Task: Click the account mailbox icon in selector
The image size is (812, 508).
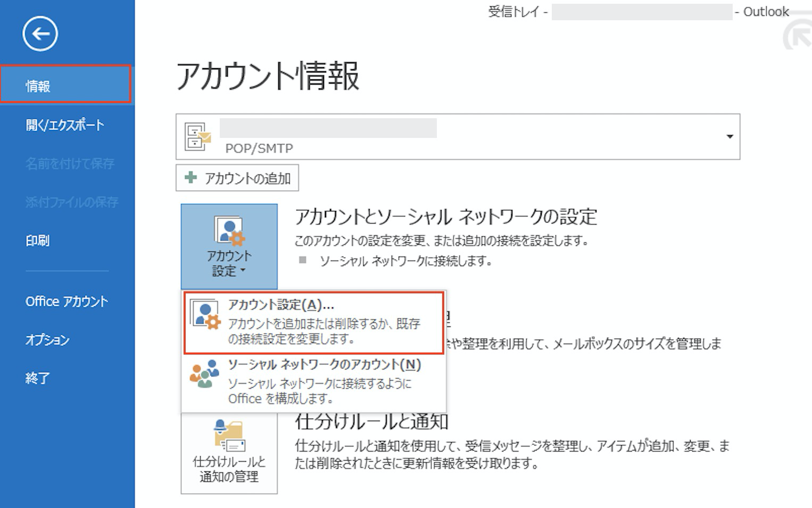Action: tap(197, 137)
